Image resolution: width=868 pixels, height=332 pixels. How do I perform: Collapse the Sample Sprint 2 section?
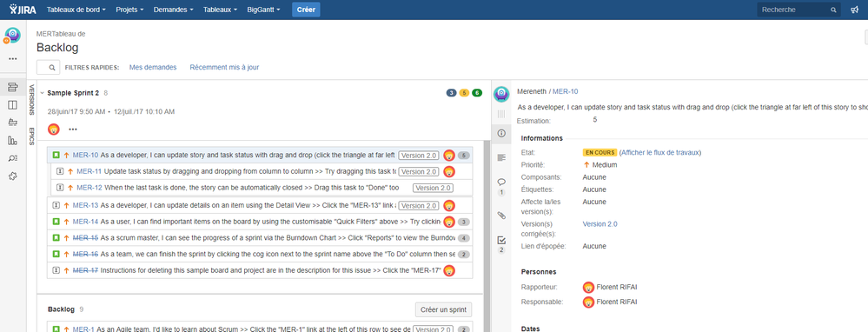[42, 93]
